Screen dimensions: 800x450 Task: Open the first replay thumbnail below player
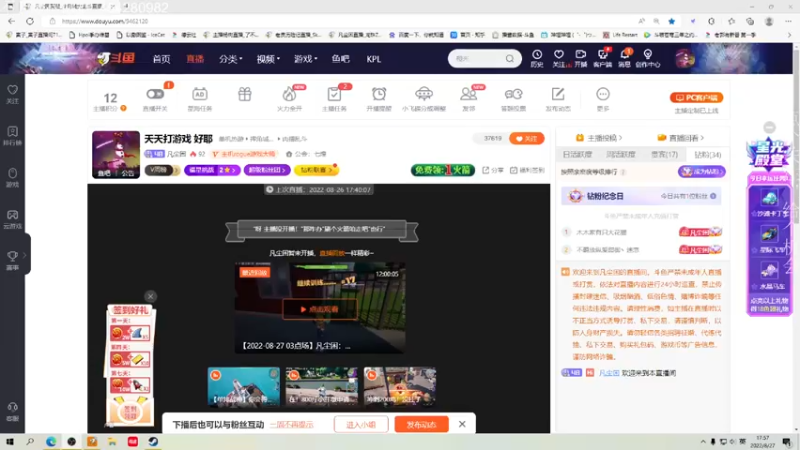click(243, 386)
